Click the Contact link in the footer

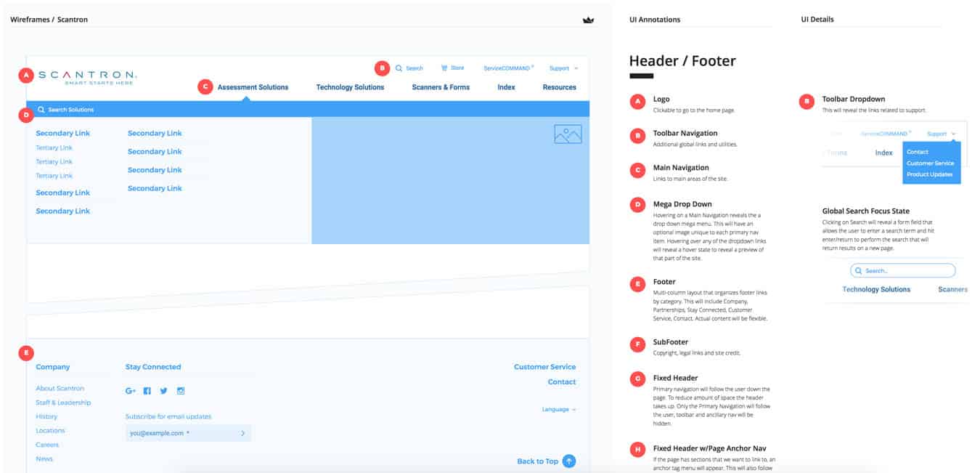click(x=562, y=381)
